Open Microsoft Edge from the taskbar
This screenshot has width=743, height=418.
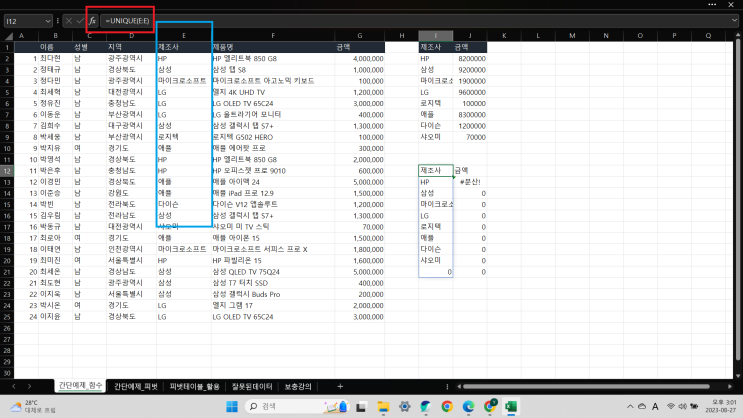[x=468, y=407]
